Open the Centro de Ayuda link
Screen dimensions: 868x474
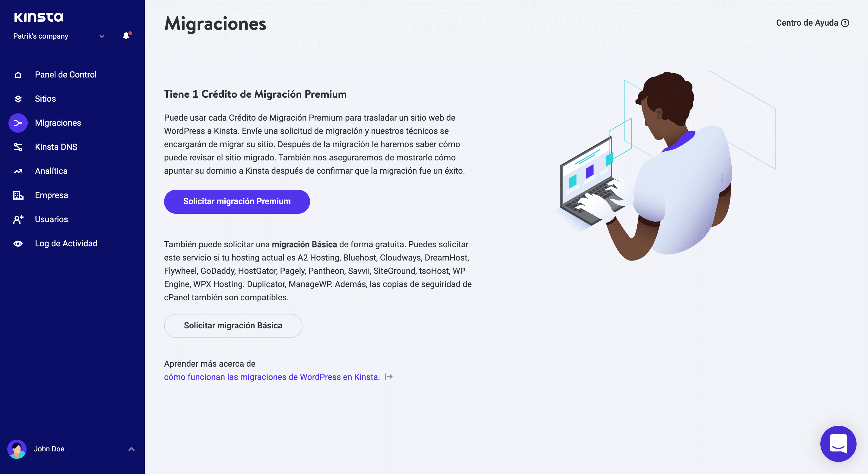click(813, 23)
